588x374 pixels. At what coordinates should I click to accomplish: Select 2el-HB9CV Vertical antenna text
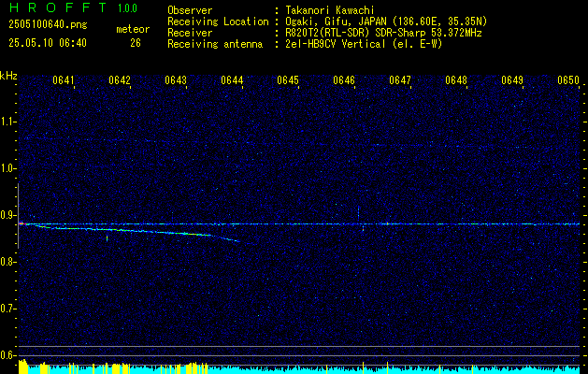point(364,44)
